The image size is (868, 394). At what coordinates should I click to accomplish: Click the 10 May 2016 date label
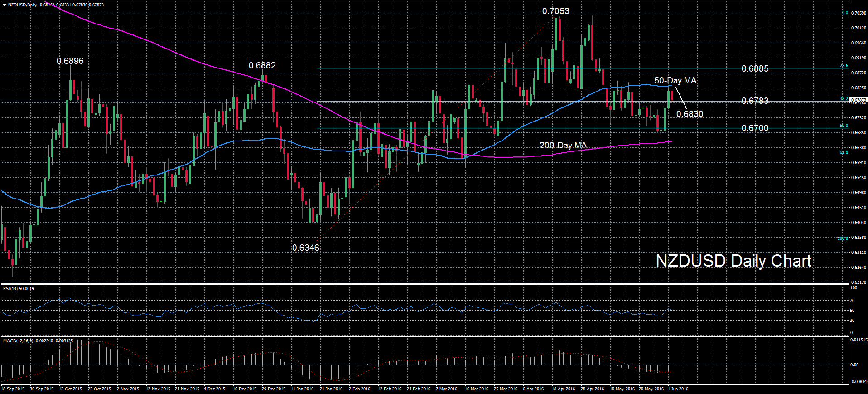tap(622, 389)
